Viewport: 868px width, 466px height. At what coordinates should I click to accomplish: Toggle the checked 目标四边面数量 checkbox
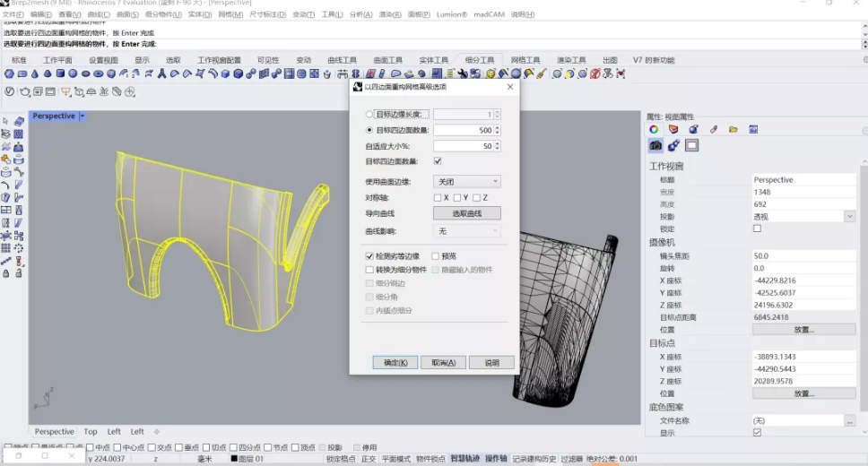[438, 161]
